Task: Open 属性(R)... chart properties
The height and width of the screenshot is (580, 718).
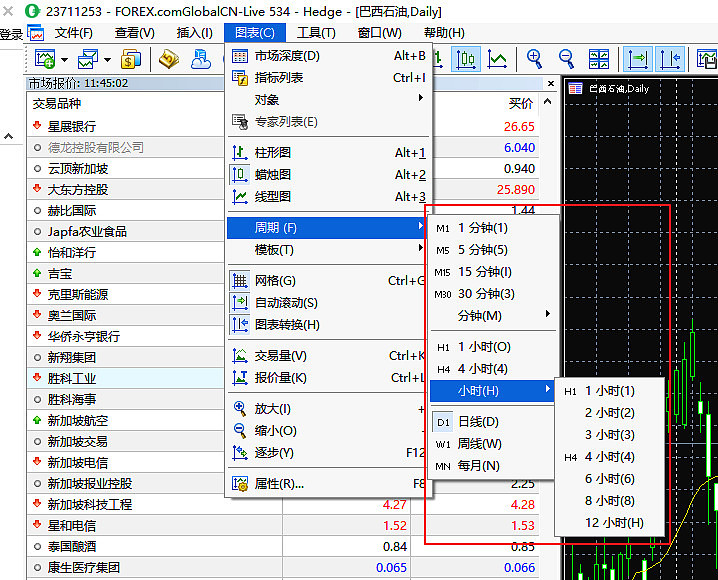Action: [328, 483]
